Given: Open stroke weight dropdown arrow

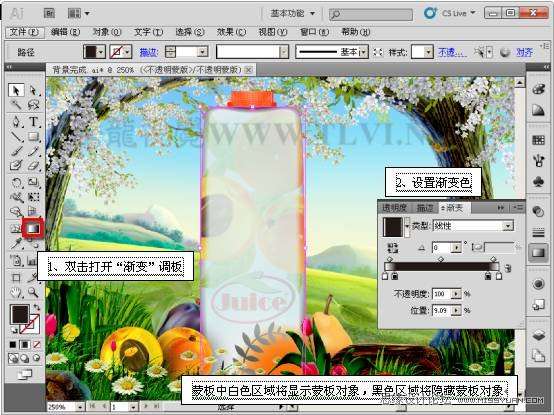Looking at the screenshot, I should coord(202,52).
